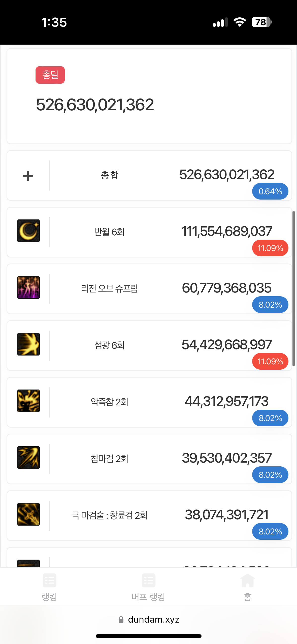
Task: Tap the 8.02% badge on 악즉참 row
Action: tap(270, 418)
